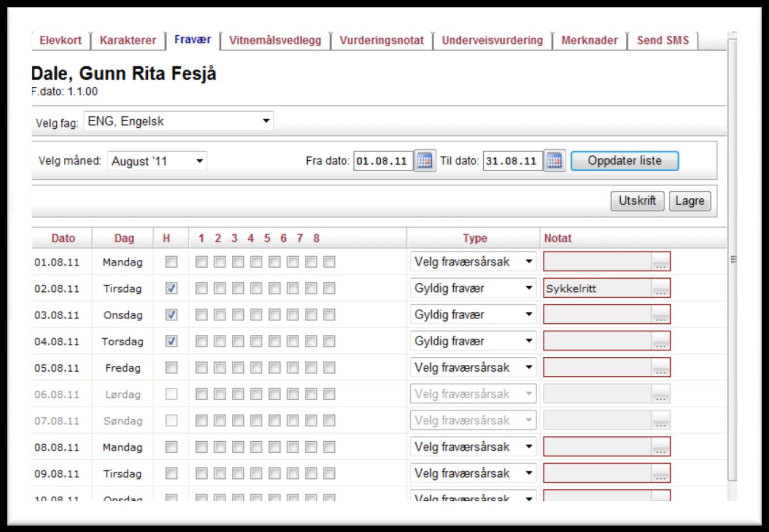
Task: Check hour 1 box for 01.08.11
Action: coord(201,262)
